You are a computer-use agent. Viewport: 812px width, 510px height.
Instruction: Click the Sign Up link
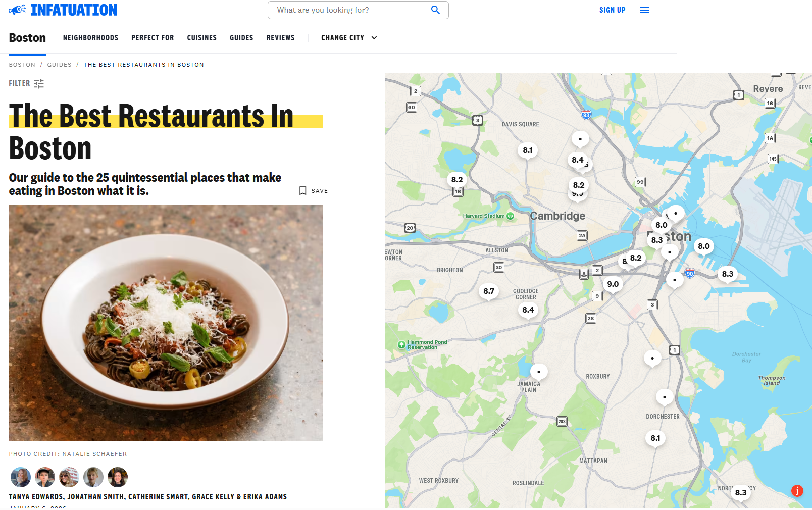pos(612,10)
